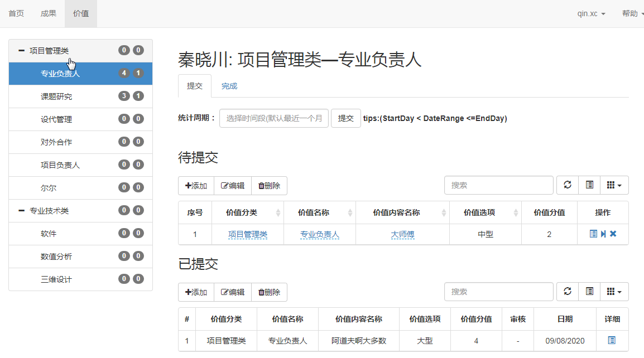Screen dimensions: 644x358
Task: Click 添加 button under 待提交
Action: (x=196, y=186)
